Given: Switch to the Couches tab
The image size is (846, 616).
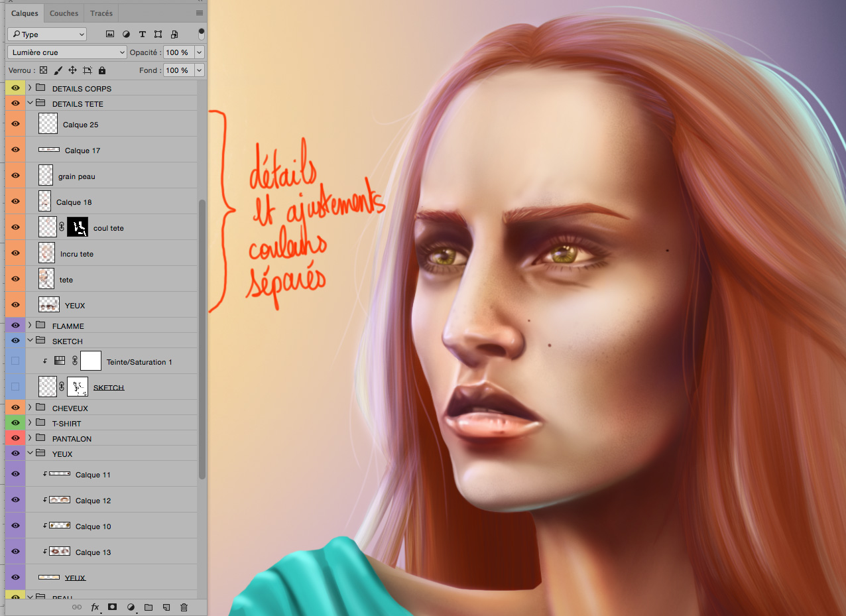Looking at the screenshot, I should tap(64, 13).
